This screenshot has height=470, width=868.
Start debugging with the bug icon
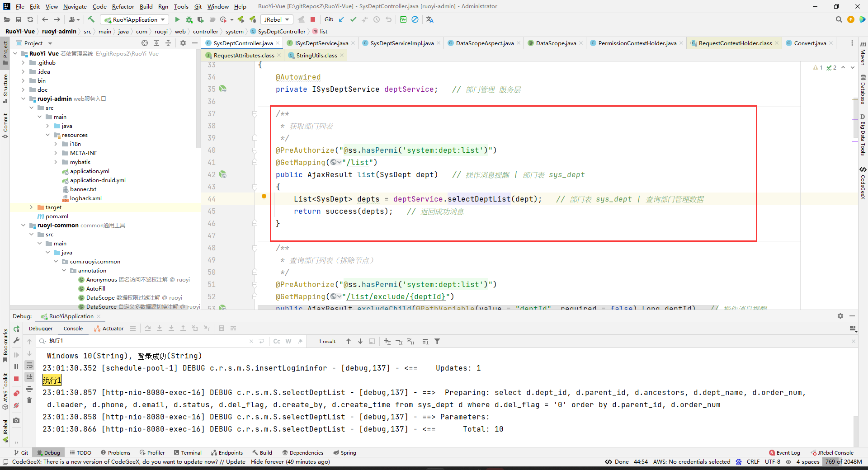point(189,19)
